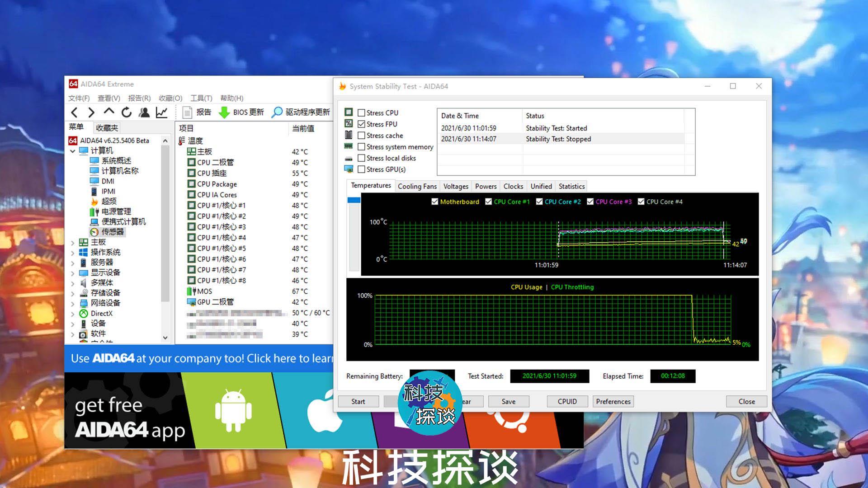Screen dimensions: 868x488
Task: Expand the 主板 tree node
Action: click(x=73, y=243)
